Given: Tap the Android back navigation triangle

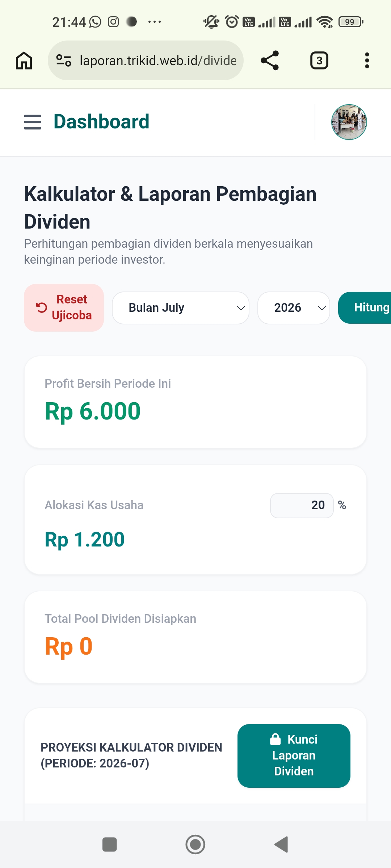Looking at the screenshot, I should pyautogui.click(x=281, y=844).
